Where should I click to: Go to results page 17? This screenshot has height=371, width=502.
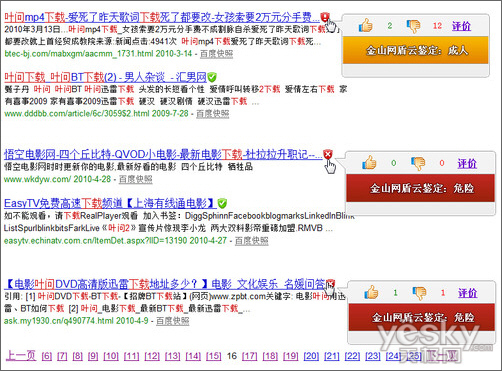tap(249, 356)
